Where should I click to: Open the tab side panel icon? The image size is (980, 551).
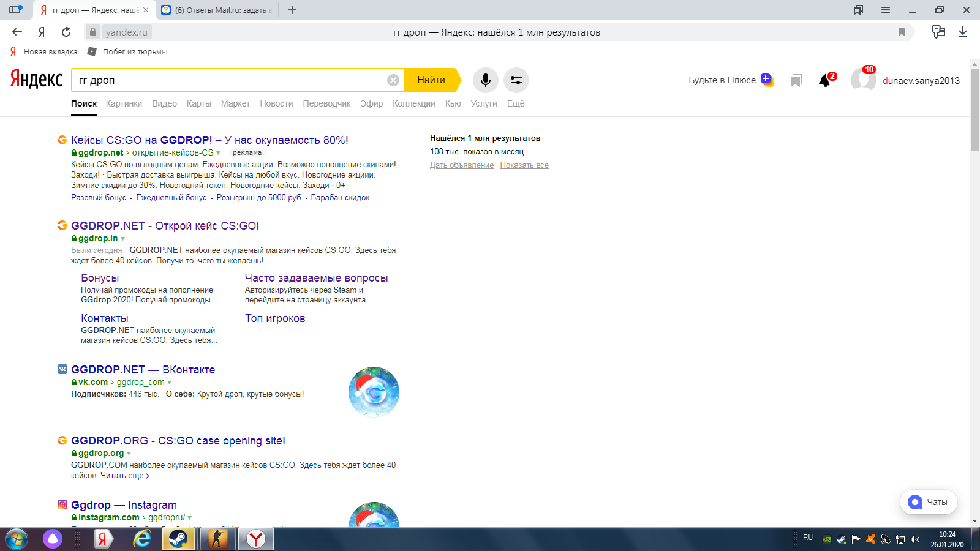(15, 10)
